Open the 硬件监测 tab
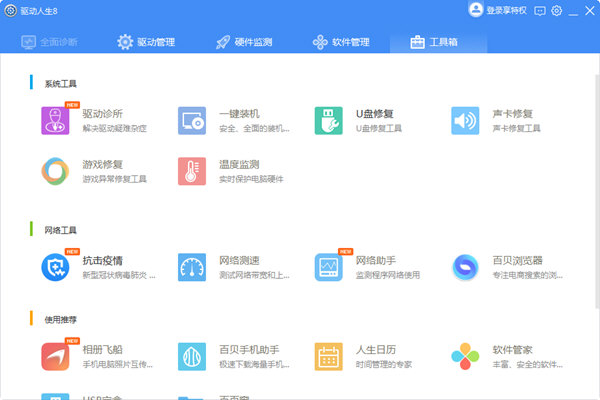 click(244, 42)
